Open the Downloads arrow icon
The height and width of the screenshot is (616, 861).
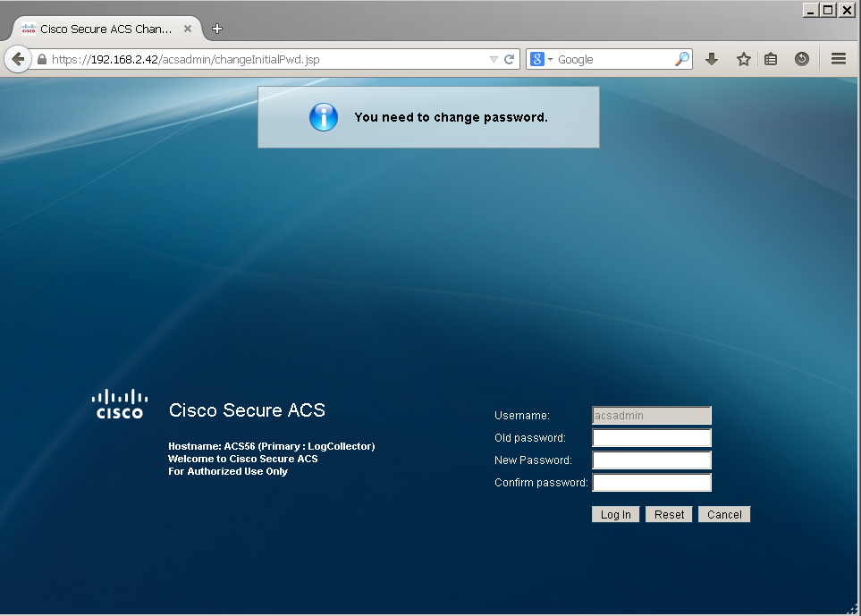click(712, 59)
